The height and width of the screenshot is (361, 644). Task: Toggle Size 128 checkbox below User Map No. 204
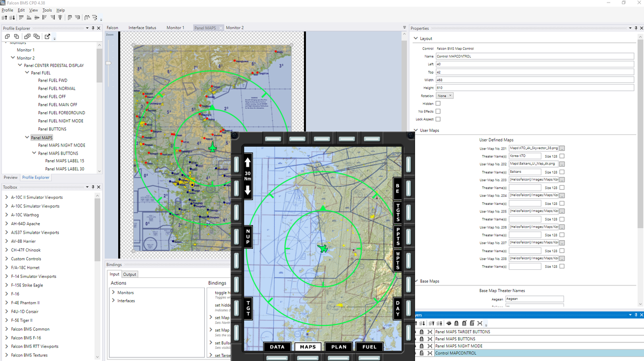(562, 203)
